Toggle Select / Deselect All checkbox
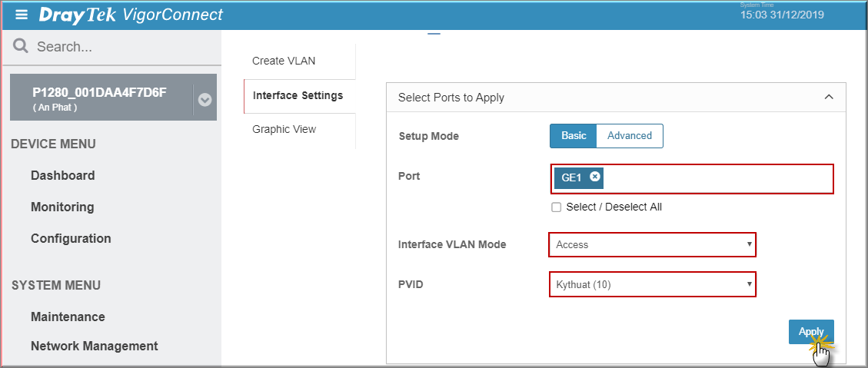This screenshot has height=368, width=868. click(x=557, y=207)
